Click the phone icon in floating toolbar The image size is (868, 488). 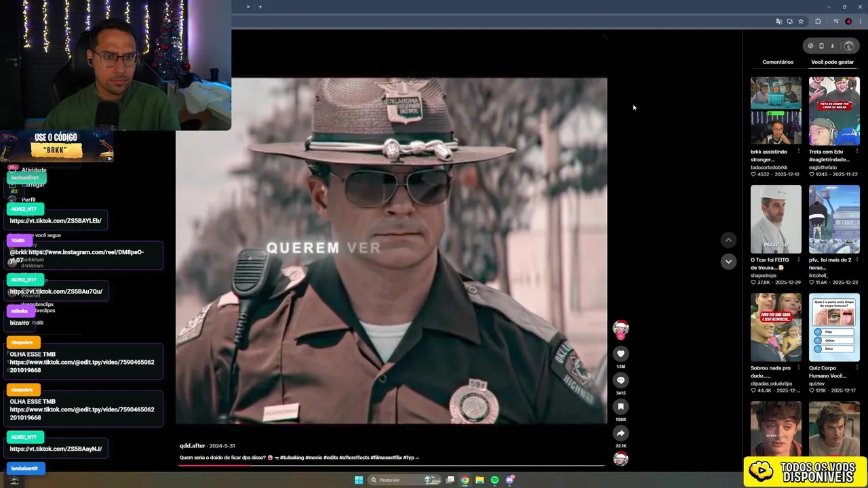pyautogui.click(x=821, y=46)
